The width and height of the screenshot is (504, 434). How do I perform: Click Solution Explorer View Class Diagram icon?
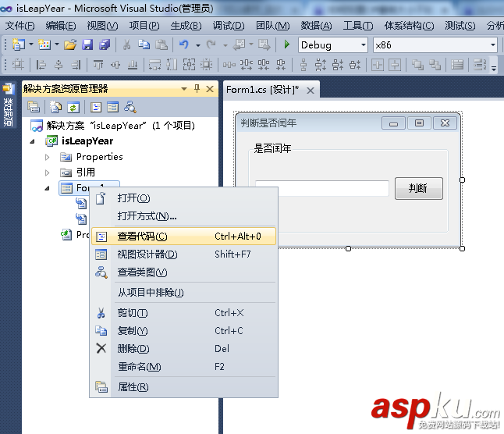pos(130,107)
